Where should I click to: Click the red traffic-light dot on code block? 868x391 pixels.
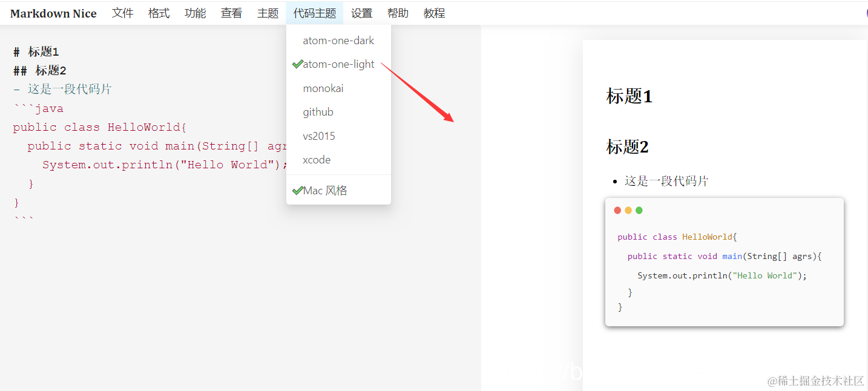[617, 210]
